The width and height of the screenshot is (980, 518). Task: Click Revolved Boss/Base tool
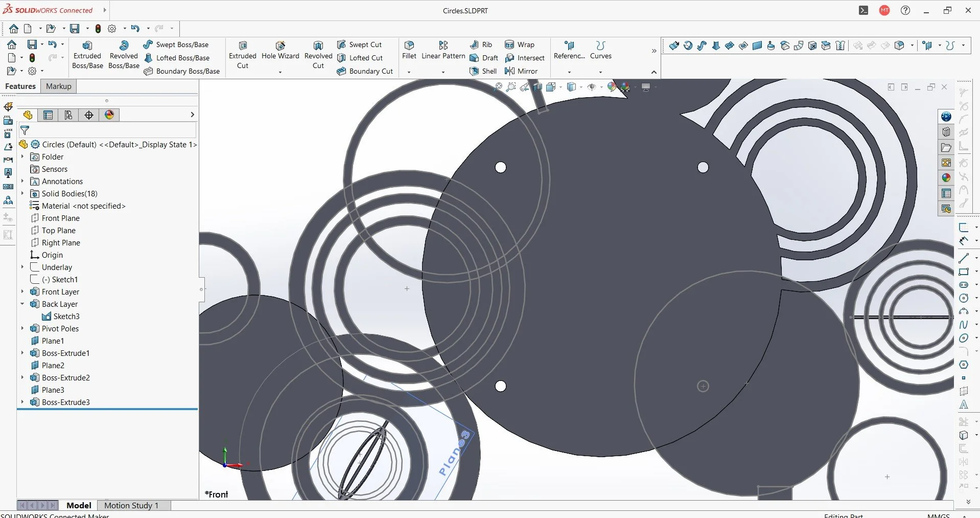[124, 55]
